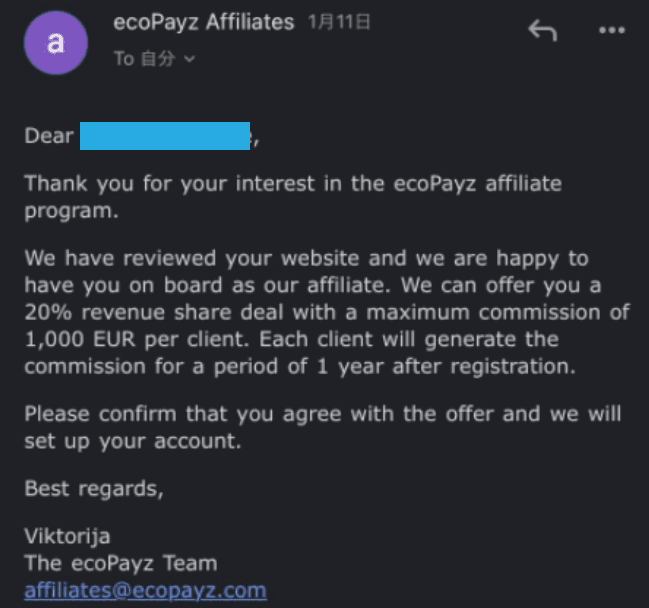Click the word "Dear" in greeting
Screen dimensions: 649x608
click(49, 136)
